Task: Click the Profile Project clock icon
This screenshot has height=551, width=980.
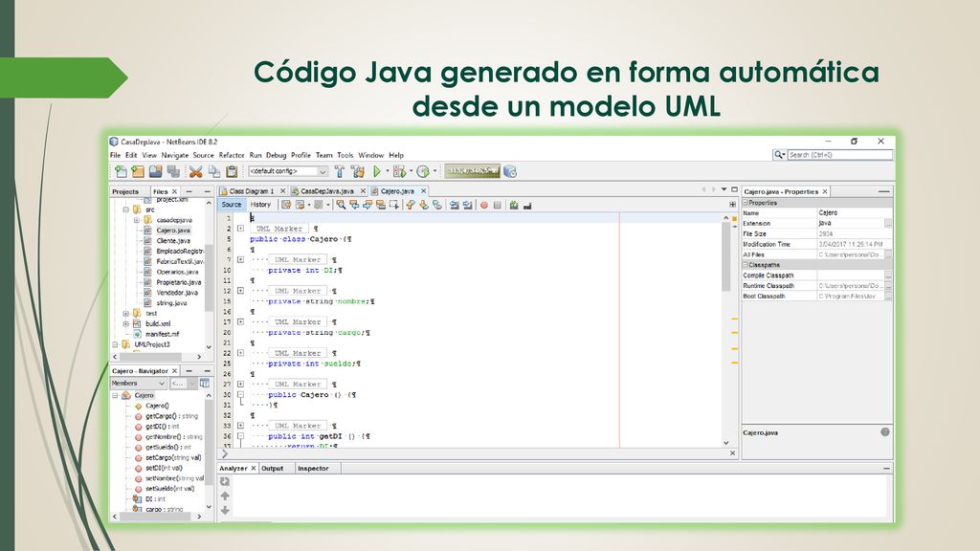Action: click(x=423, y=171)
